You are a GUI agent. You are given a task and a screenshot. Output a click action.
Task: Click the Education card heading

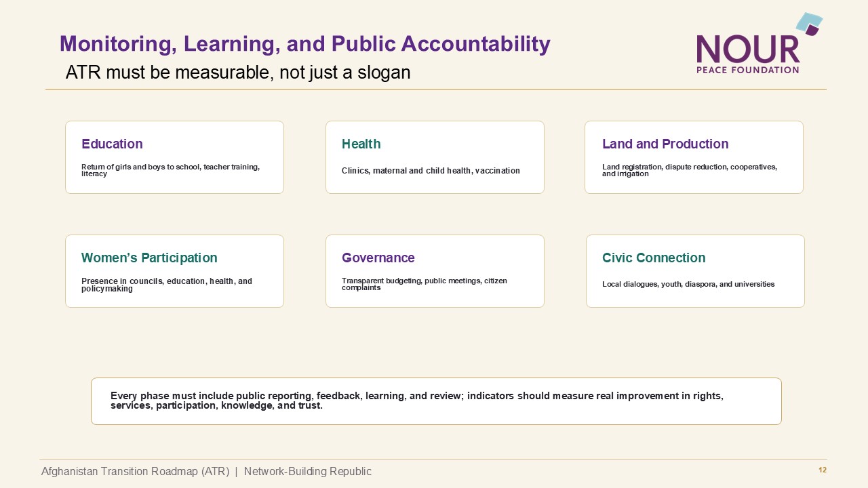coord(112,144)
